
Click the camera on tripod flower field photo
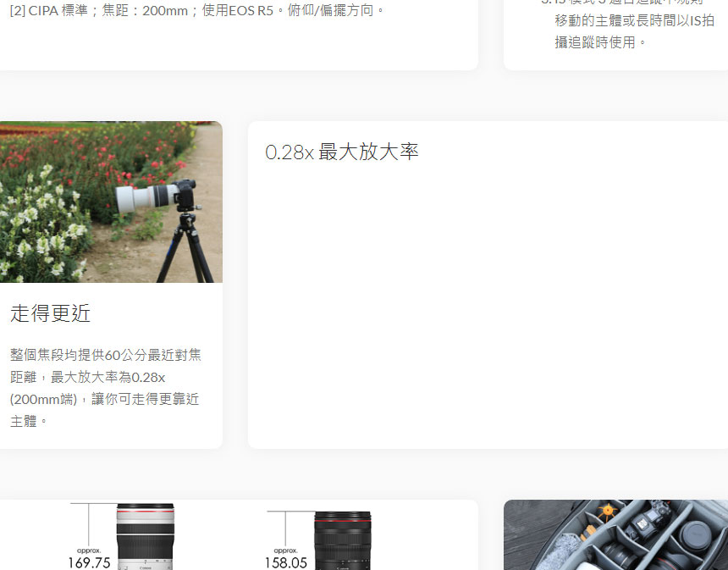click(x=111, y=202)
